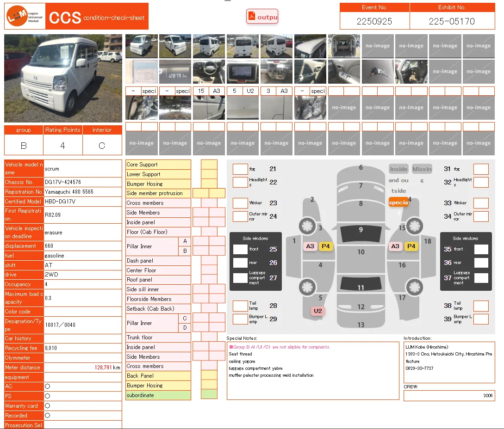The width and height of the screenshot is (504, 429).
Task: Click the yellow Core Support status cell
Action: 209,165
